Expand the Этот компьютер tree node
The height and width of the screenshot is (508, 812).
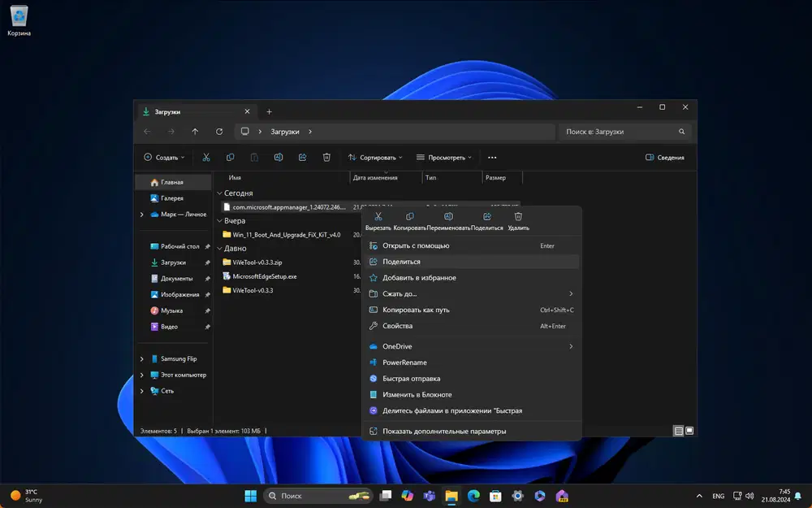tap(142, 375)
